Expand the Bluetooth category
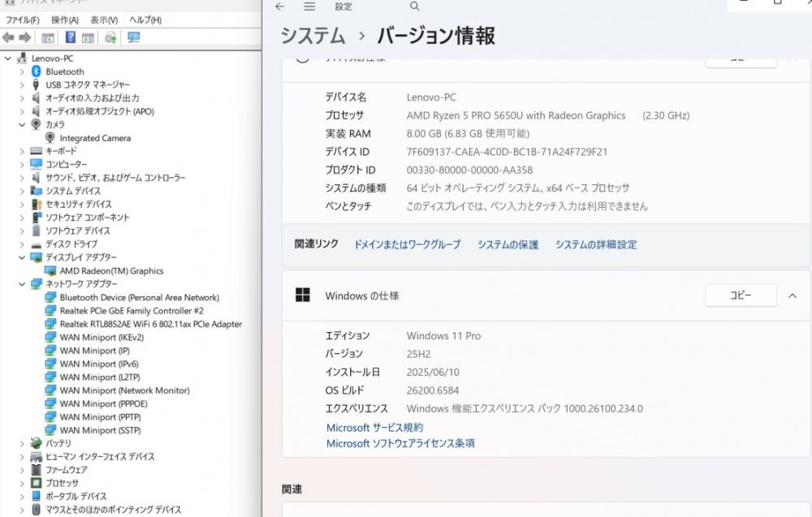This screenshot has width=812, height=517. [22, 72]
